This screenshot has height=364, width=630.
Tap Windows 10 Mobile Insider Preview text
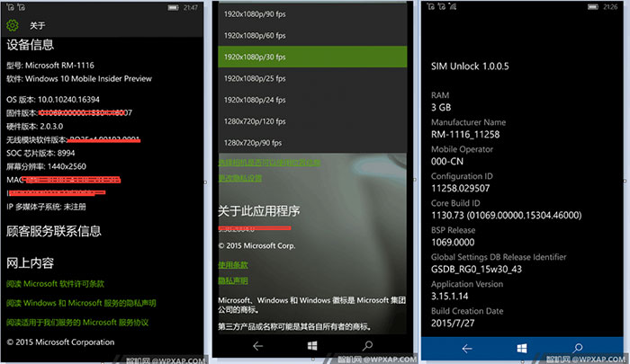[88, 79]
